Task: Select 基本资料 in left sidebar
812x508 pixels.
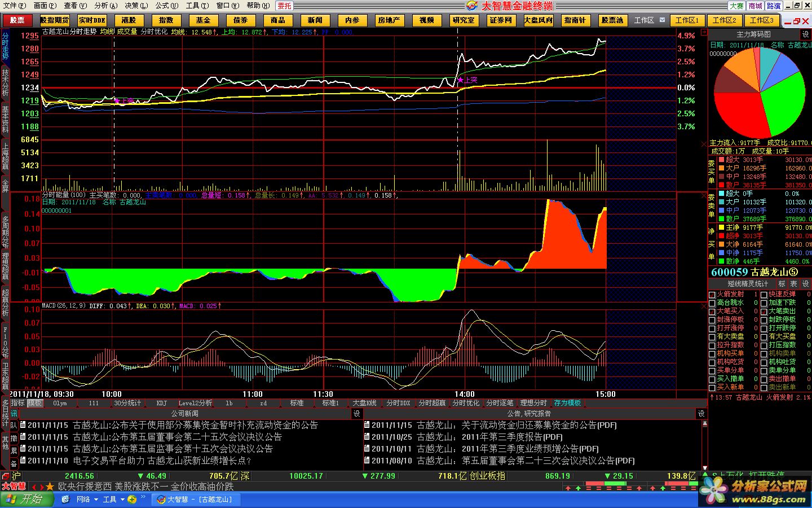Action: [x=5, y=119]
